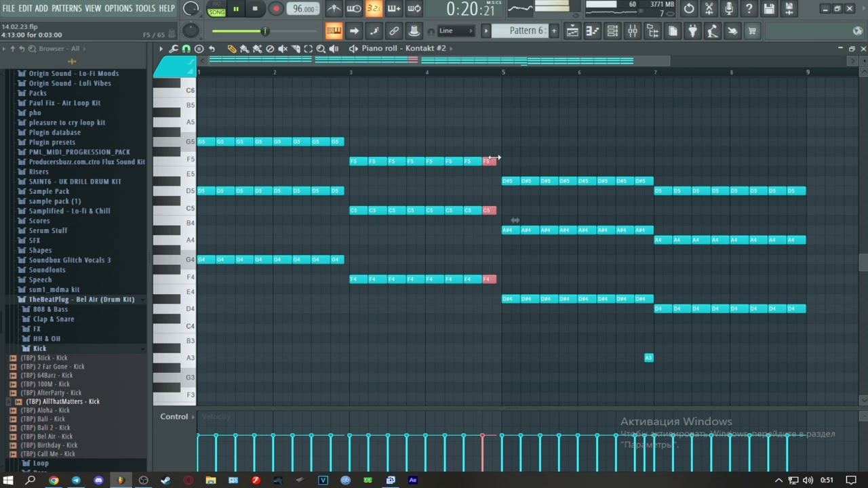
Task: Toggle wait for input before recording
Action: coord(353,9)
